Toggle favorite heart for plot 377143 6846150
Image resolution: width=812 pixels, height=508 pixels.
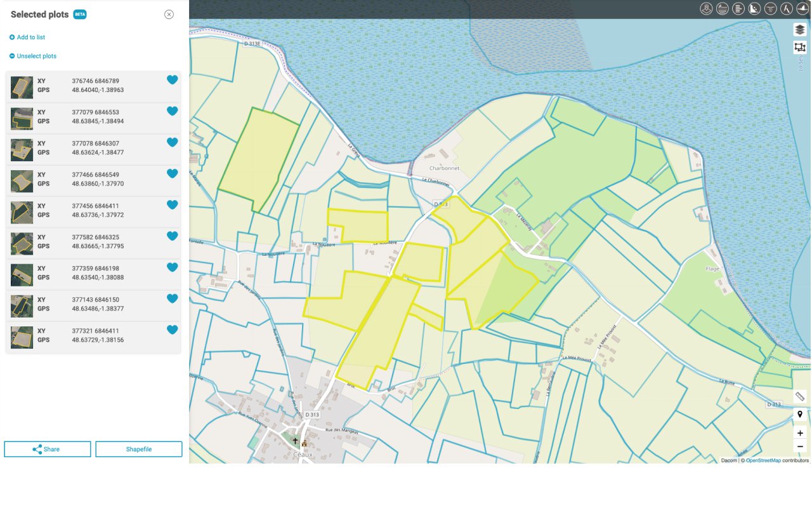pyautogui.click(x=172, y=298)
